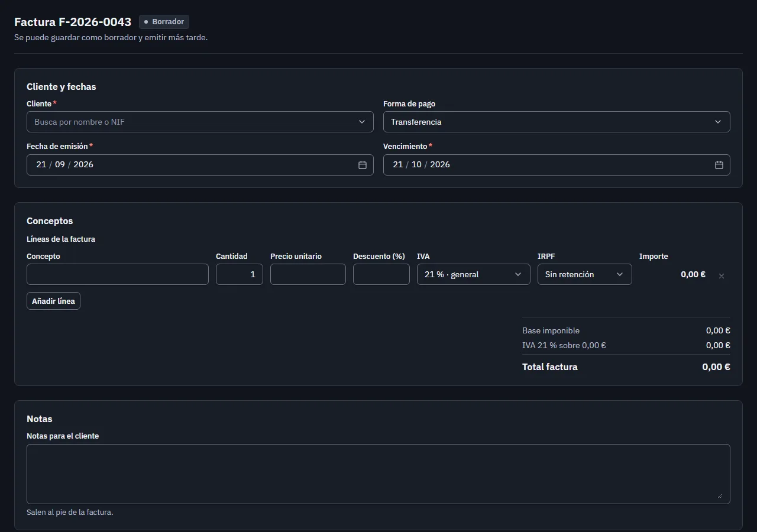The width and height of the screenshot is (757, 532).
Task: Grab the textarea resize handle in Notas
Action: 720,496
